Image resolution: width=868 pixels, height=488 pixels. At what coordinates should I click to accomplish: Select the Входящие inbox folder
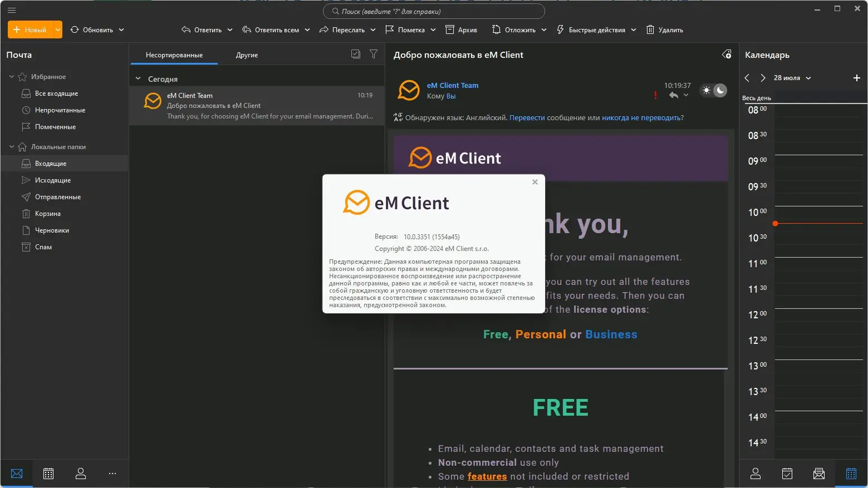(65, 164)
